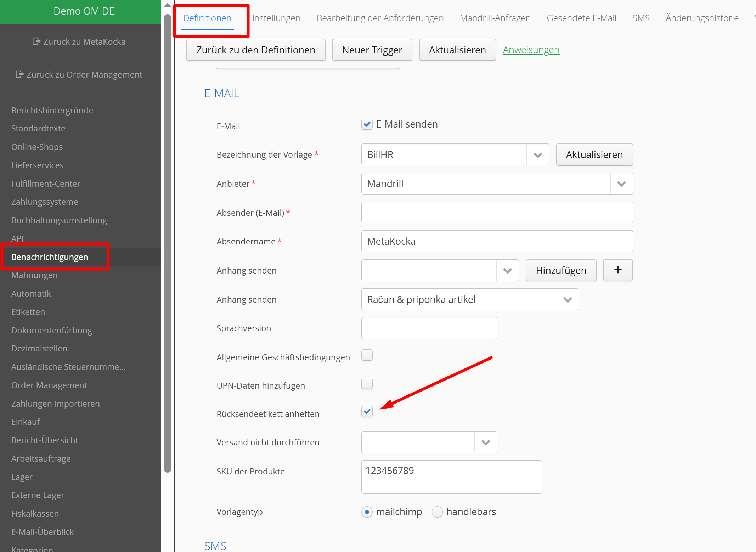Screen dimensions: 756x552
Task: Open the Anweisungen link
Action: [x=531, y=50]
